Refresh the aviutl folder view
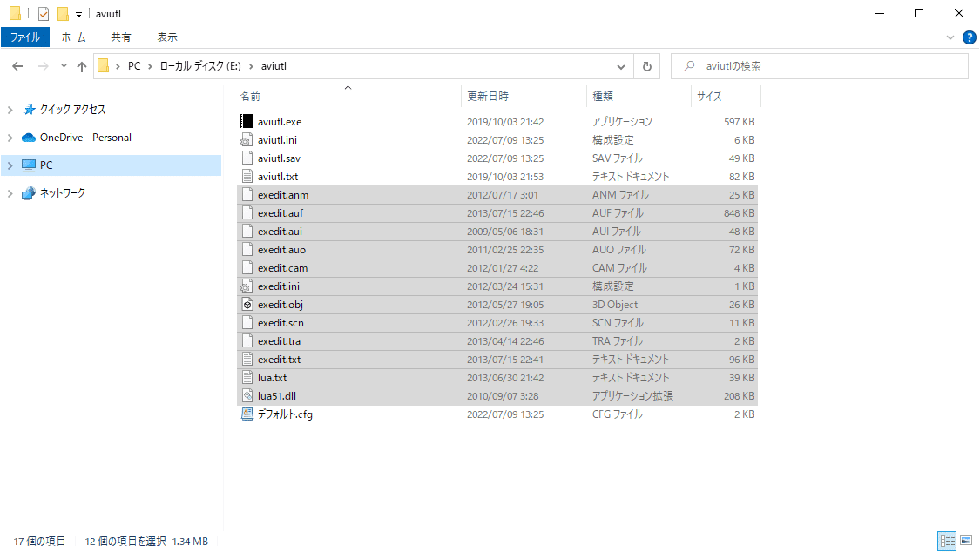The width and height of the screenshot is (980, 552). (x=647, y=66)
